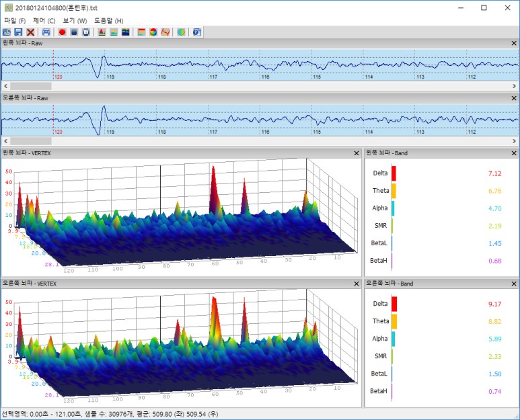
Task: Open the help question mark icon
Action: [x=196, y=32]
